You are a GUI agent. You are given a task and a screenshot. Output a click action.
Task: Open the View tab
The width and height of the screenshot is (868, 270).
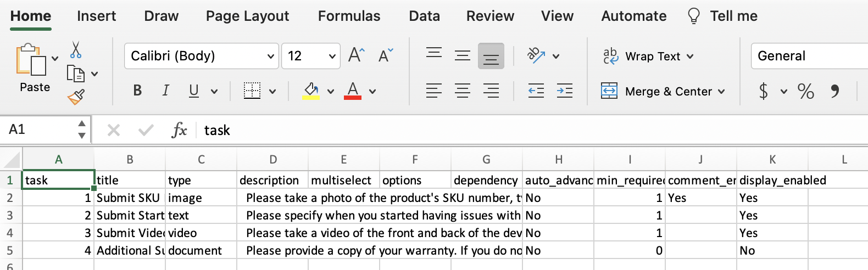click(558, 16)
